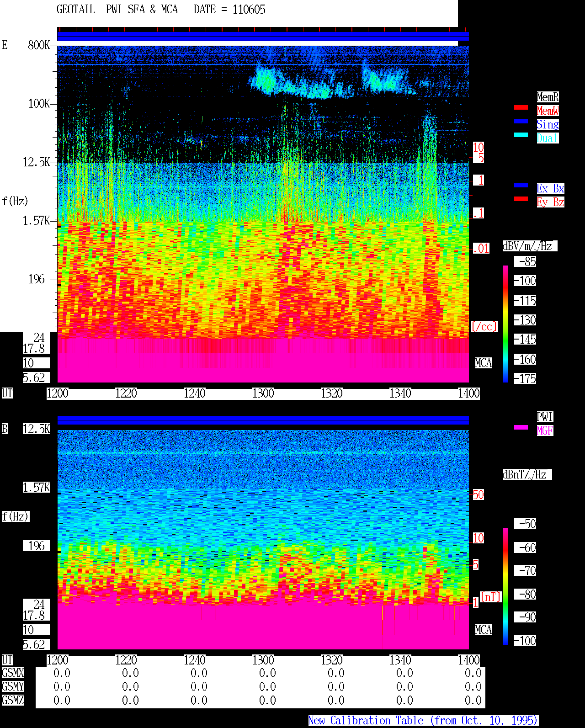Click the blue status bar above magnetic spectrogram
The height and width of the screenshot is (728, 585).
(263, 420)
